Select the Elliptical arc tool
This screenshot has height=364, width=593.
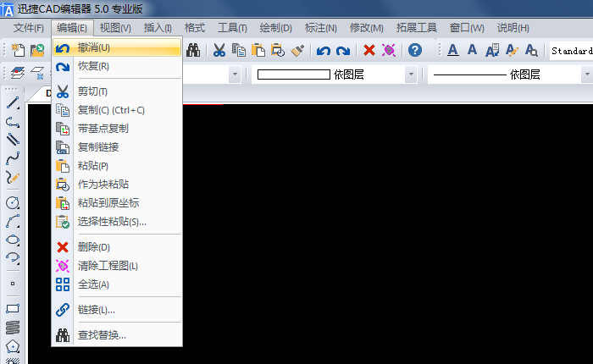13,258
